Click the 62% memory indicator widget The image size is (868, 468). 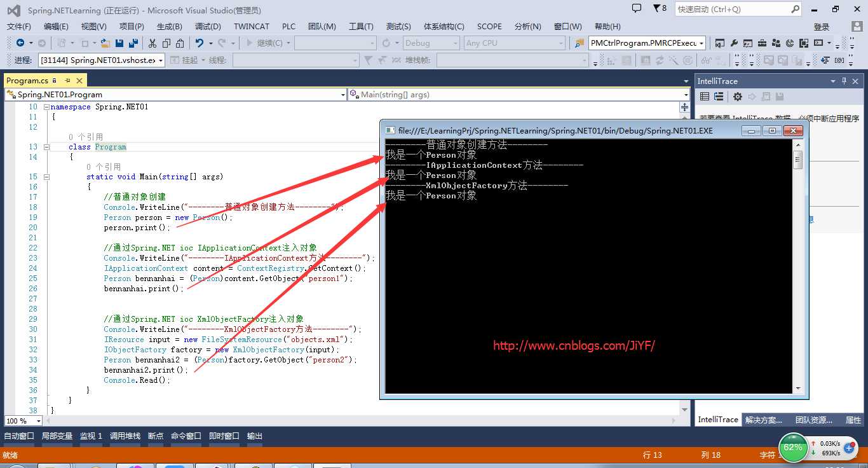(793, 447)
